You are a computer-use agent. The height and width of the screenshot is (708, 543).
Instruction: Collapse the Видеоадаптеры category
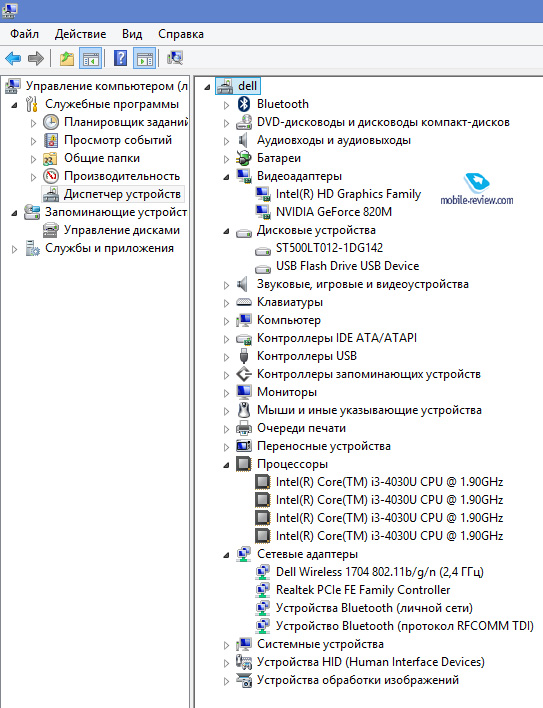pyautogui.click(x=226, y=177)
